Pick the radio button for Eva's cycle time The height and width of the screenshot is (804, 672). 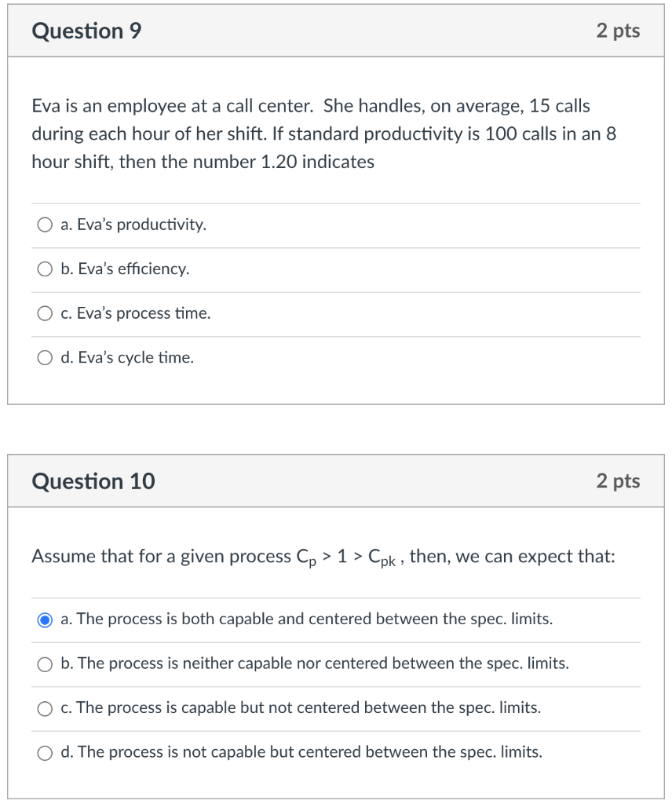pos(46,358)
